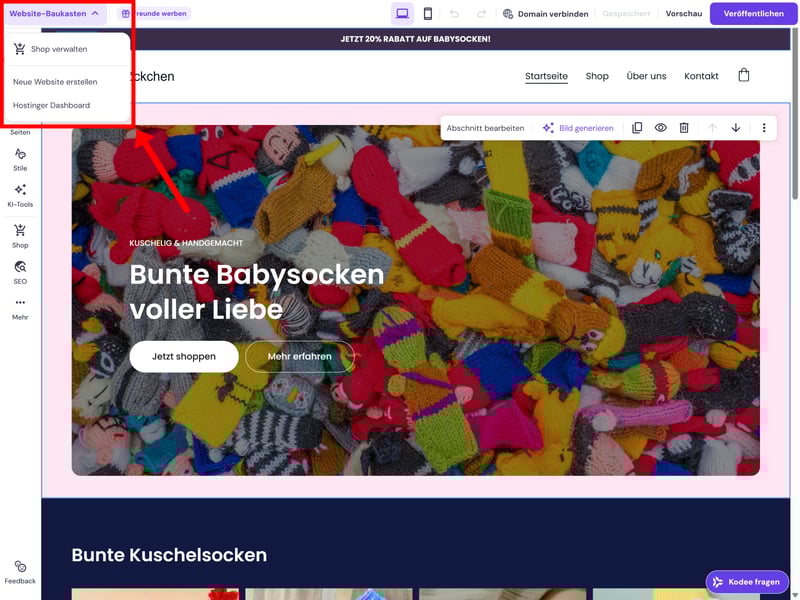Choose Hostinger Dashboard menu entry

pyautogui.click(x=51, y=105)
